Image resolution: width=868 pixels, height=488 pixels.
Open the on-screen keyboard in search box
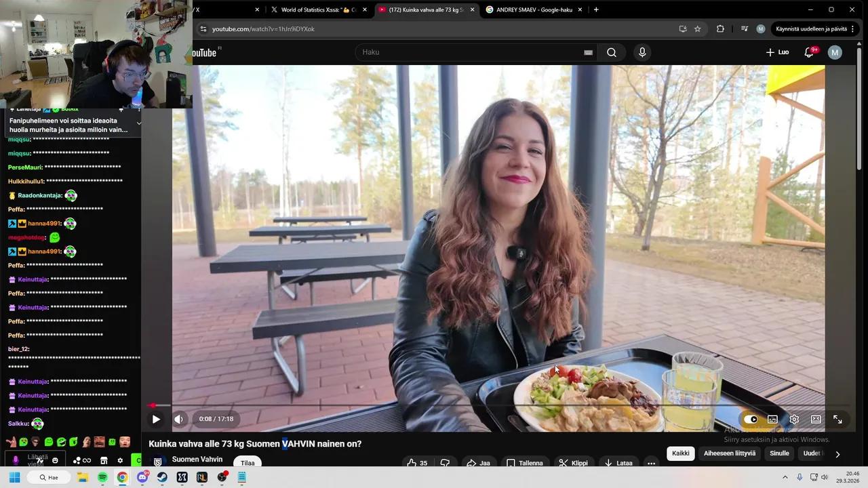point(588,52)
